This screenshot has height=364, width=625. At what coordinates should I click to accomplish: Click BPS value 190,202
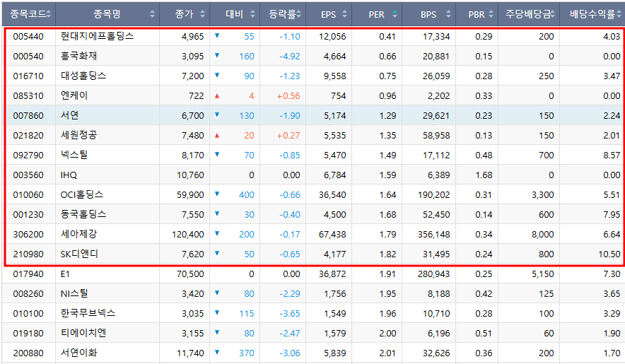click(x=433, y=195)
